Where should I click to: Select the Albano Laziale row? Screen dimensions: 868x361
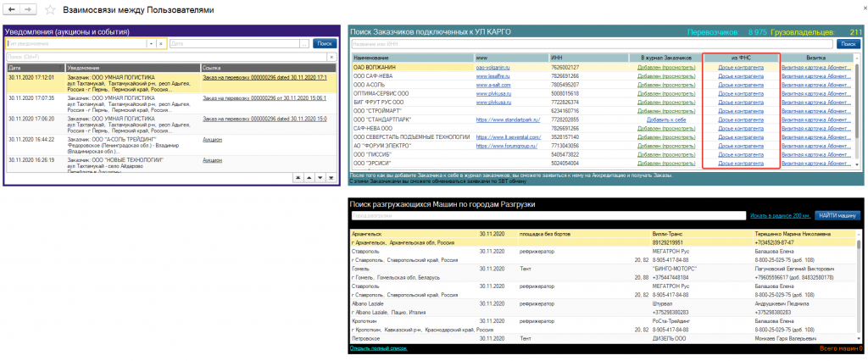(x=604, y=308)
